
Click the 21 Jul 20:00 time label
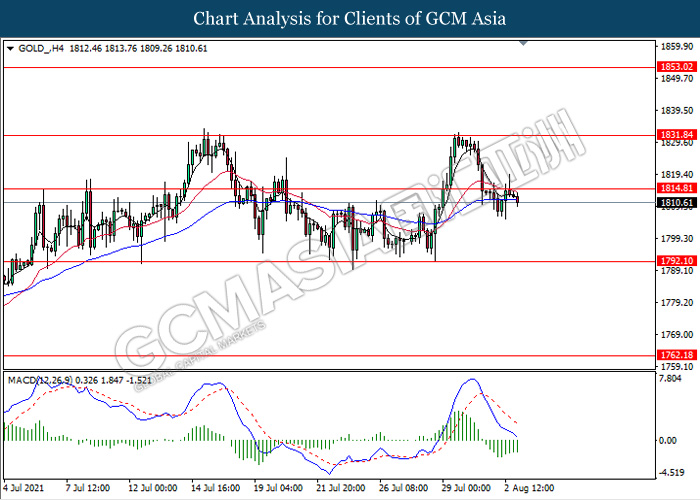tap(341, 488)
